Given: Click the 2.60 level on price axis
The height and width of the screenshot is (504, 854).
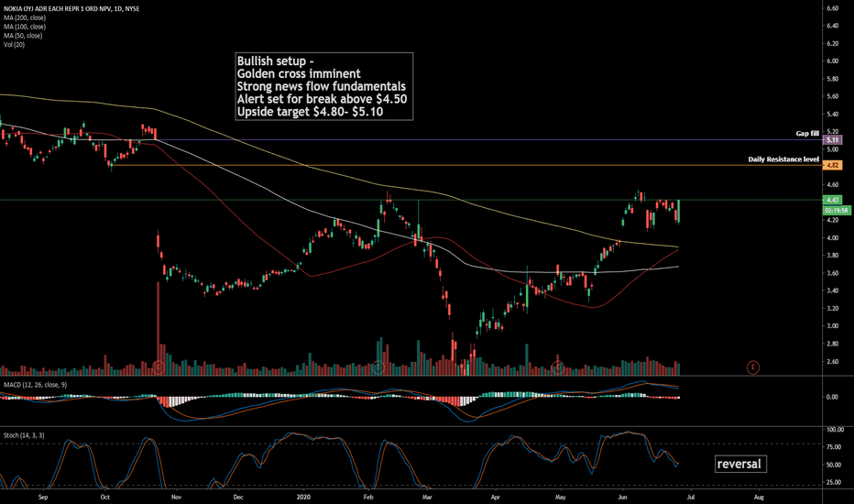Looking at the screenshot, I should tap(832, 361).
